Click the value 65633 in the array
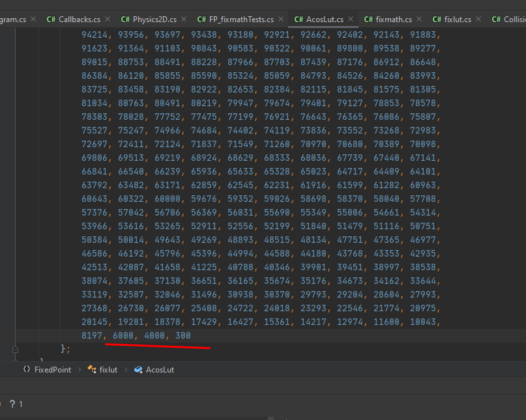 [241, 171]
